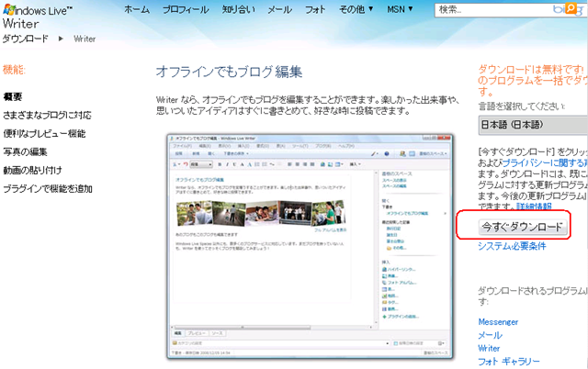Click the フォト ギャラリー program link
The image size is (588, 369).
[x=509, y=362]
